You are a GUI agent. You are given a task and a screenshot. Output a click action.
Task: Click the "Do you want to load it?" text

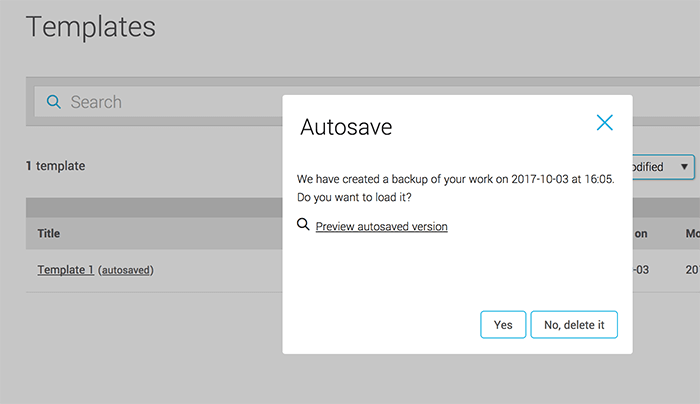click(355, 196)
